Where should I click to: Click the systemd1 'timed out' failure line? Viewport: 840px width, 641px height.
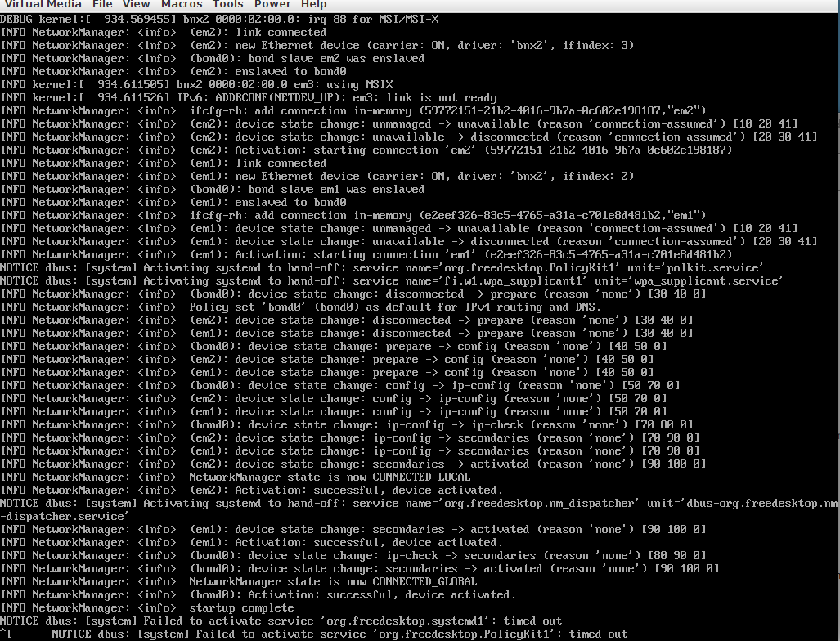coord(327,621)
